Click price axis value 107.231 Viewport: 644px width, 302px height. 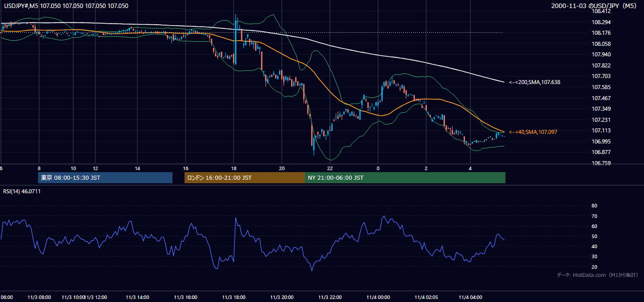(x=601, y=120)
